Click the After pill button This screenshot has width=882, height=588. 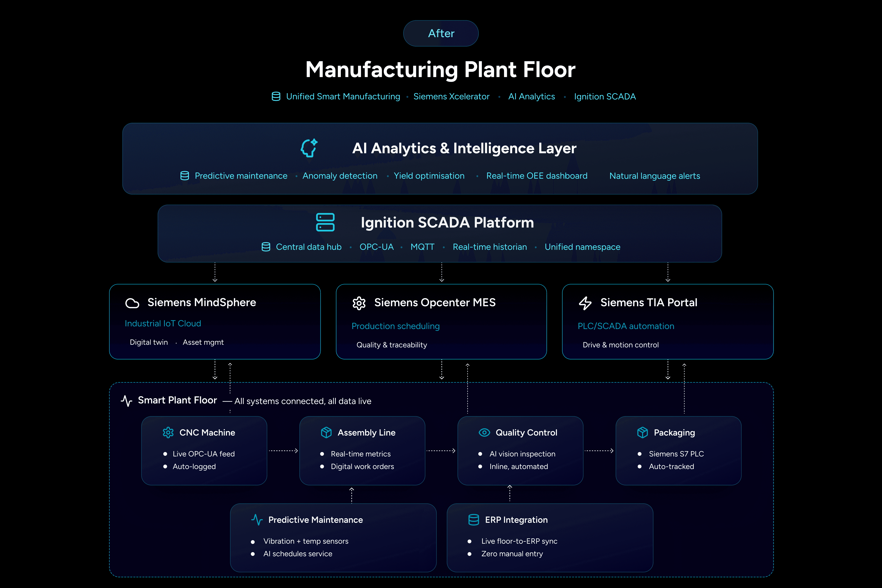(x=441, y=33)
